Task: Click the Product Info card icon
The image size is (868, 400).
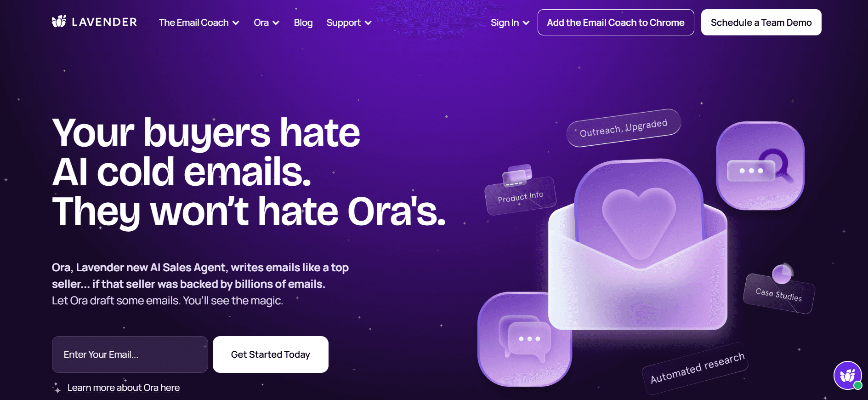Action: point(517,176)
